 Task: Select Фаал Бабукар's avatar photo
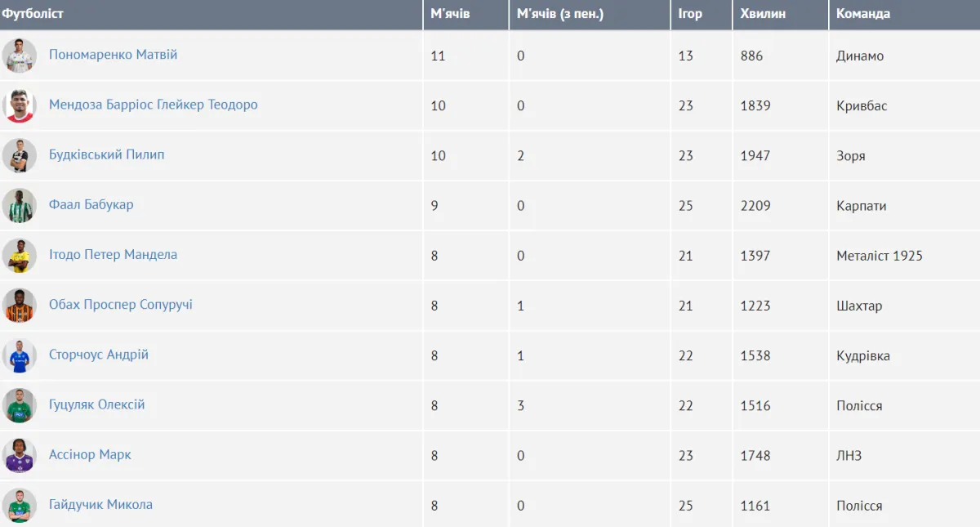click(x=19, y=206)
